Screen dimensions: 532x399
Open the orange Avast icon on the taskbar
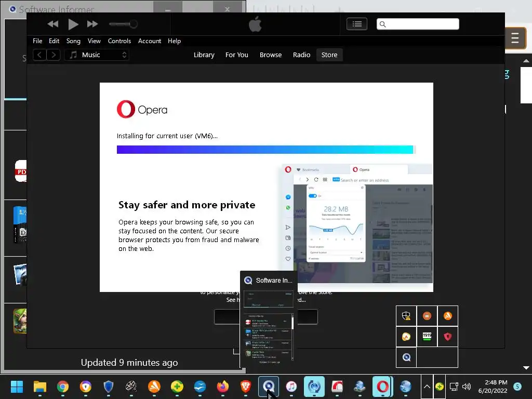154,387
